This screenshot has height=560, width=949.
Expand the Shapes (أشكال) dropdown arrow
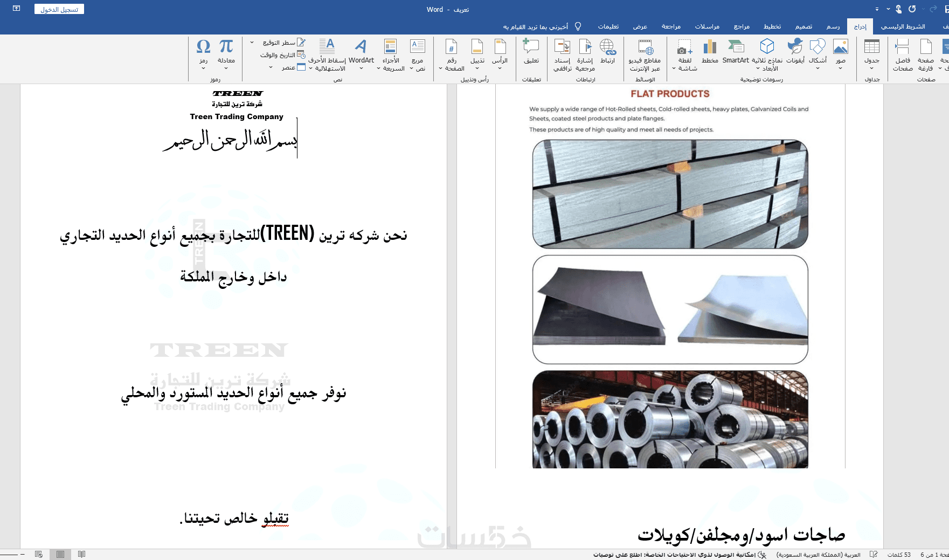pyautogui.click(x=818, y=68)
